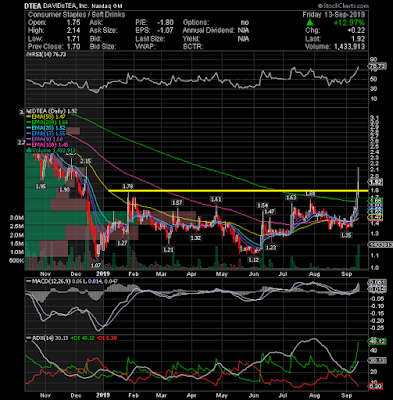
Task: Select the magenta EMA(100) legend entry
Action: 48,145
